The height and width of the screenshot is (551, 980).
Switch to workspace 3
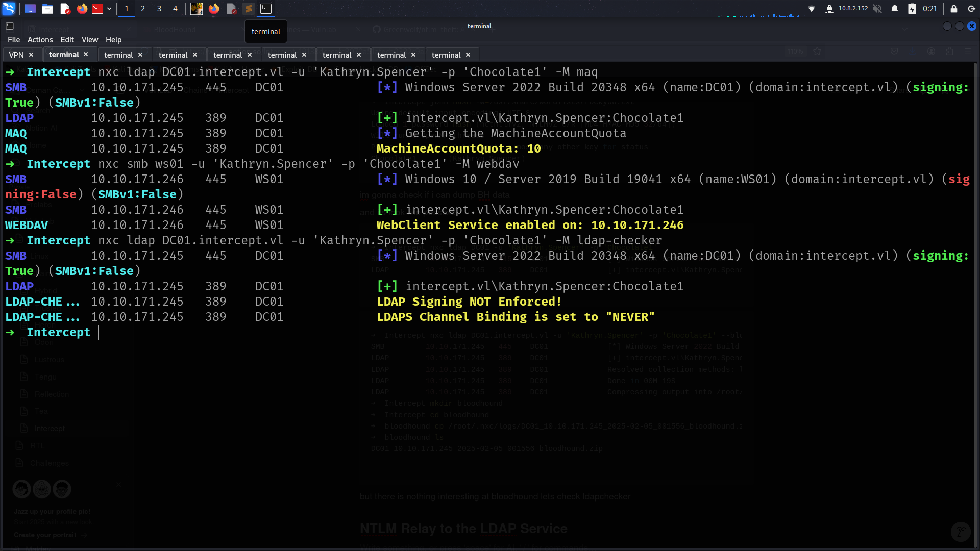pyautogui.click(x=159, y=9)
